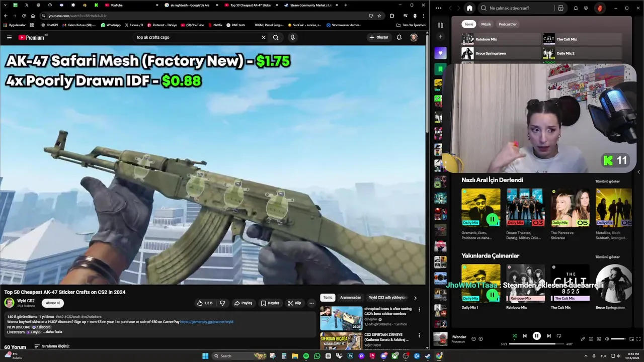Screen dimensions: 644x362
Task: Open ohnepixel sticker combos video thumbnail
Action: click(x=341, y=318)
